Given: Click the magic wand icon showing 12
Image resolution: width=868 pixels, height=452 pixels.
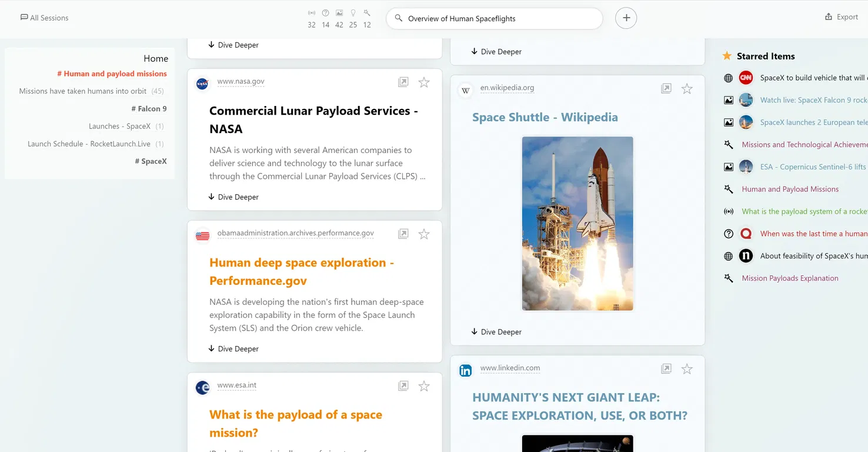Looking at the screenshot, I should click(367, 13).
